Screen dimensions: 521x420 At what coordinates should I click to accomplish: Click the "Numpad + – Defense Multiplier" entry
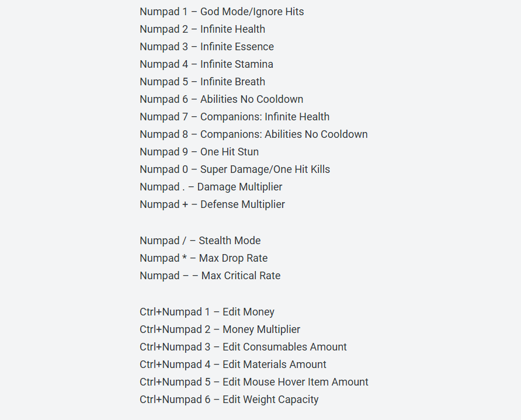[x=212, y=204]
